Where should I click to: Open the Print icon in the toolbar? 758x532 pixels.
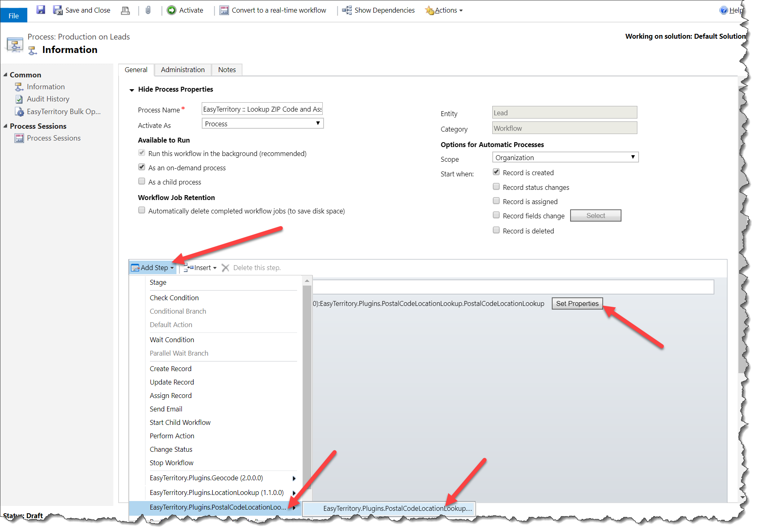(x=125, y=10)
